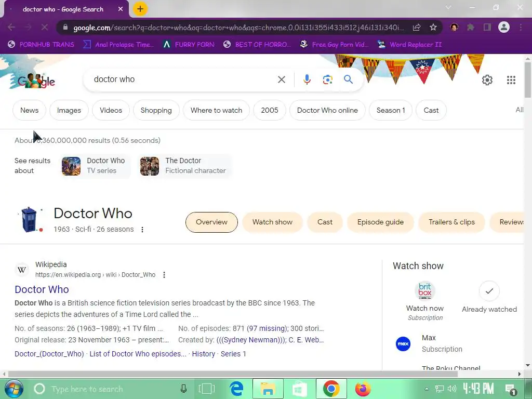532x399 pixels.
Task: Show hidden system tray icons
Action: point(427,389)
